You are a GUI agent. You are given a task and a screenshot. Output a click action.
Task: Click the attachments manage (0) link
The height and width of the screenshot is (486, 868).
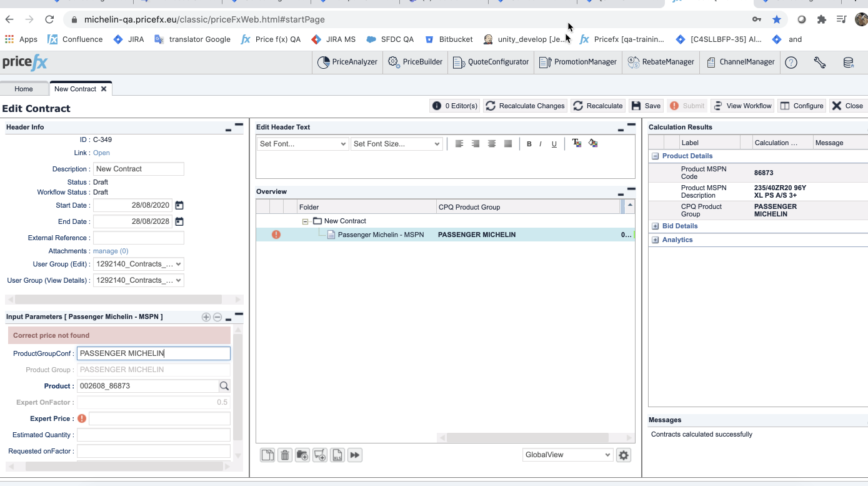[111, 251]
